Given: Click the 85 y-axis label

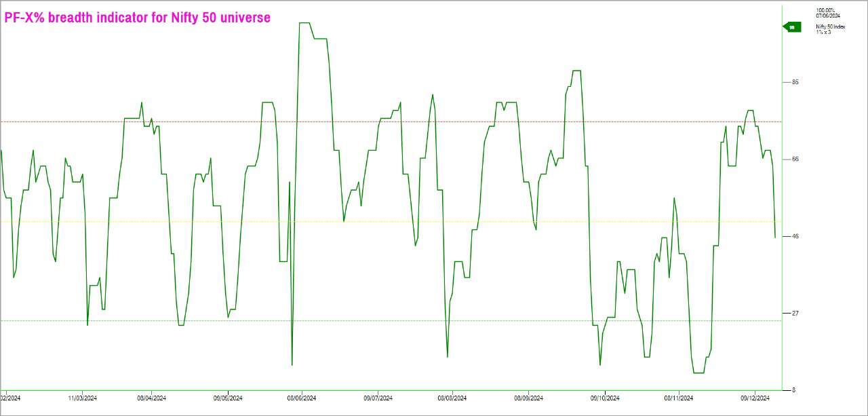Looking at the screenshot, I should [x=795, y=82].
